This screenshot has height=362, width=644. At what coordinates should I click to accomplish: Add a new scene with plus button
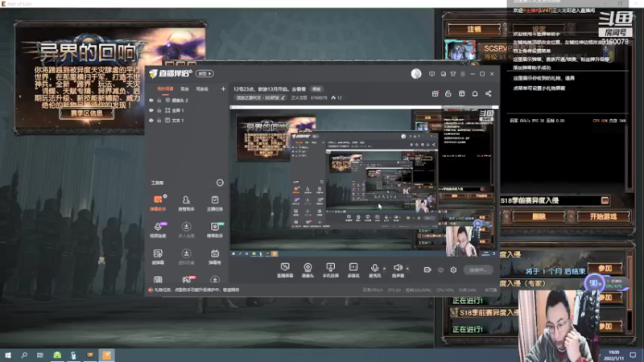click(x=223, y=88)
